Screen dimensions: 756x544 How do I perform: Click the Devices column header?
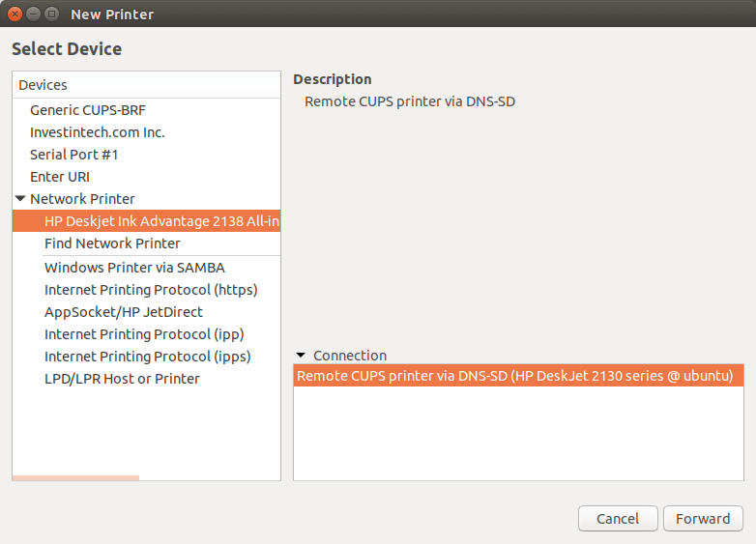(x=146, y=85)
